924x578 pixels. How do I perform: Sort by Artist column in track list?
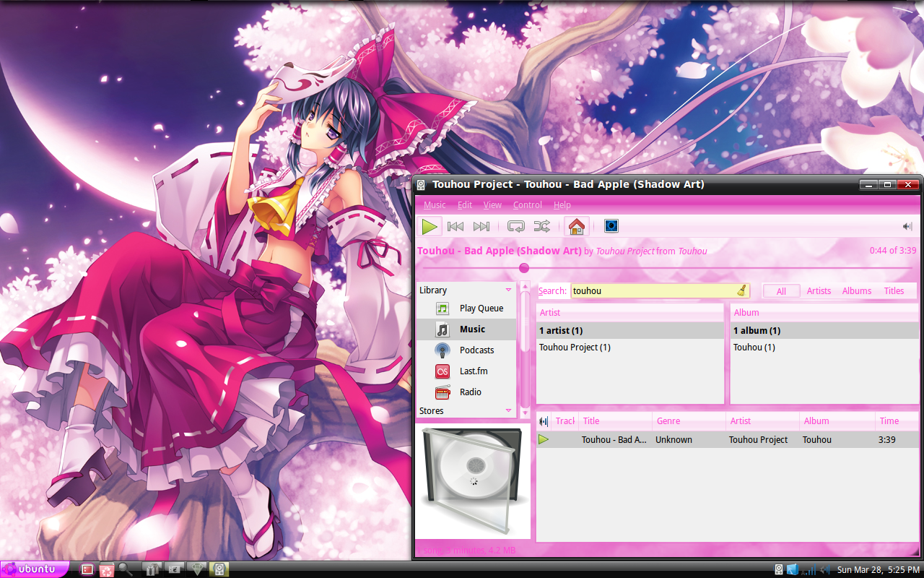click(762, 421)
